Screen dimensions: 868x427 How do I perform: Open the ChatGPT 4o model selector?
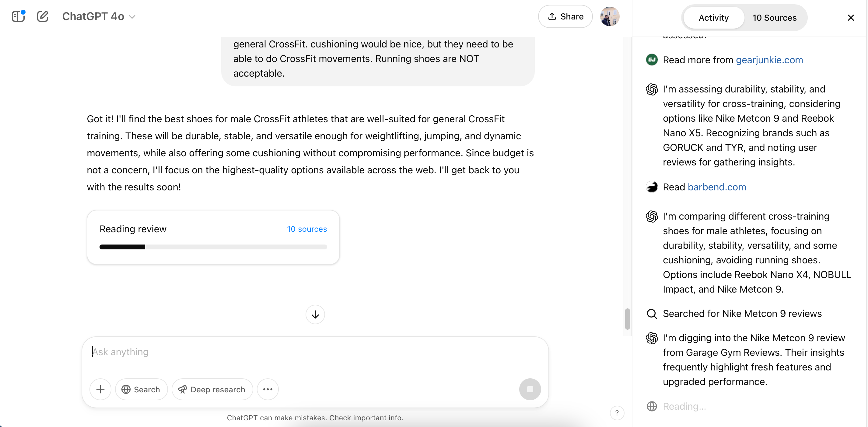(98, 16)
